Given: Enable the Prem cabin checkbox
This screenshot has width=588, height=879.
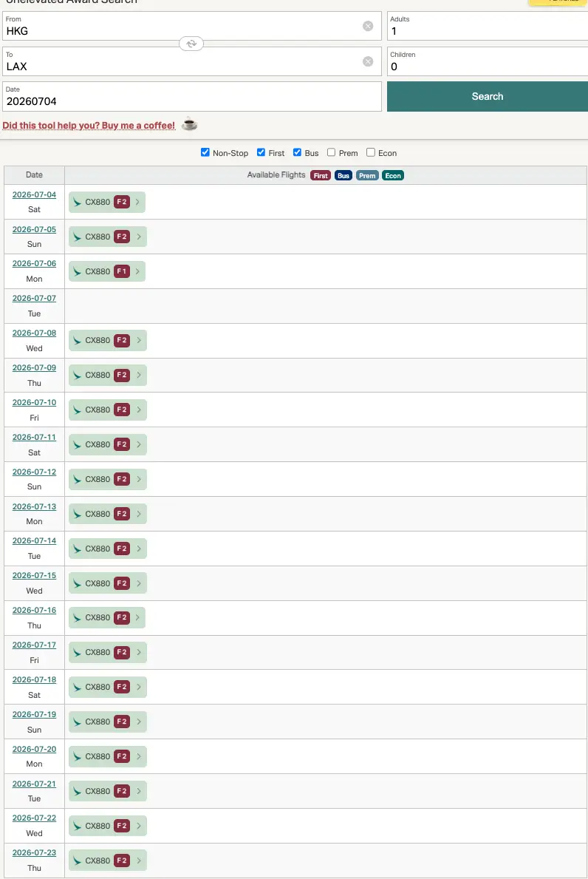Looking at the screenshot, I should coord(332,152).
